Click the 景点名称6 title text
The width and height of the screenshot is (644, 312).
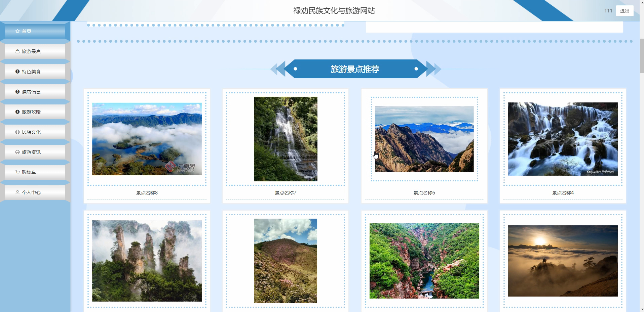(x=424, y=193)
